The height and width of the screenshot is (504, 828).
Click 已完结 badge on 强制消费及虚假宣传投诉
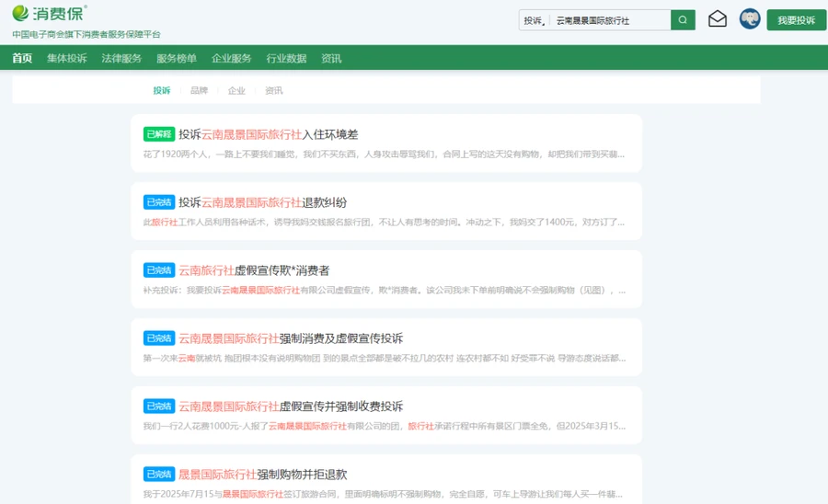[159, 338]
